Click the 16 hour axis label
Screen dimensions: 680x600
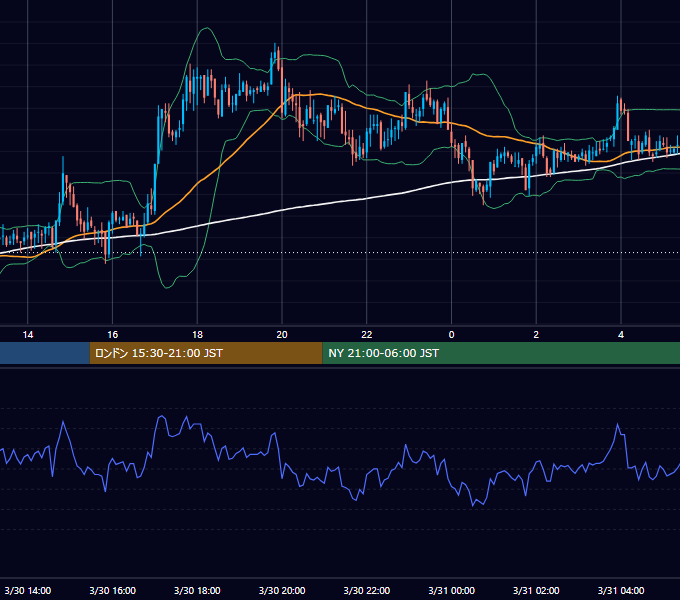pos(112,335)
